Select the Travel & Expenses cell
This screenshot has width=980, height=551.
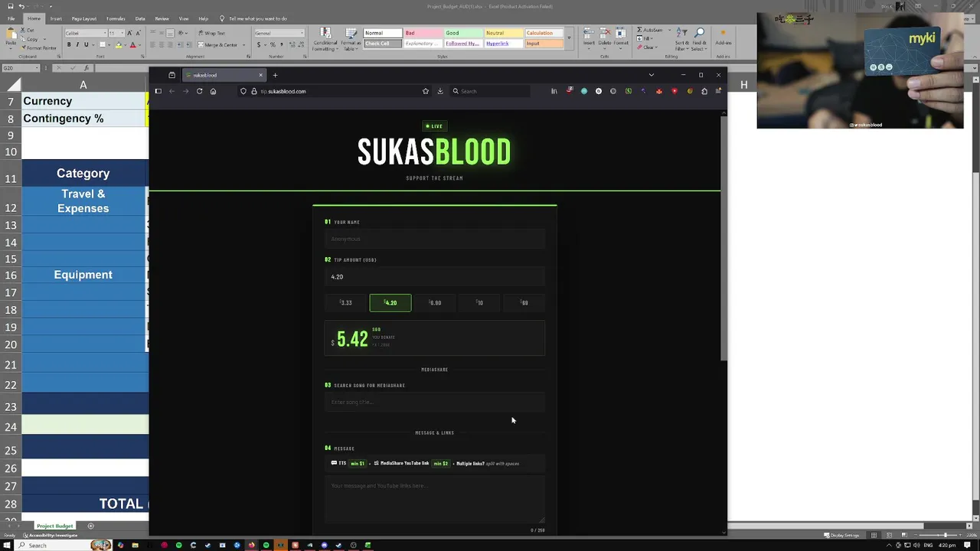click(83, 201)
